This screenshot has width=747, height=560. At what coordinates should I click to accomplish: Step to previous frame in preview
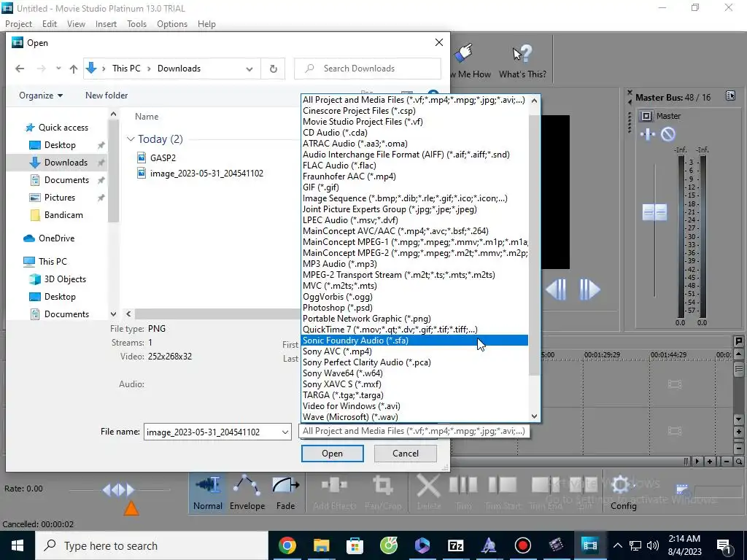point(555,289)
